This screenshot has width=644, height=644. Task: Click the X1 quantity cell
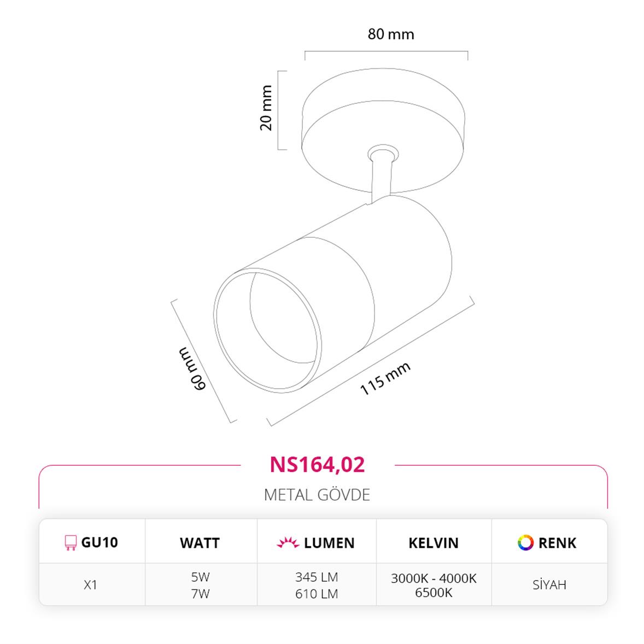point(91,584)
